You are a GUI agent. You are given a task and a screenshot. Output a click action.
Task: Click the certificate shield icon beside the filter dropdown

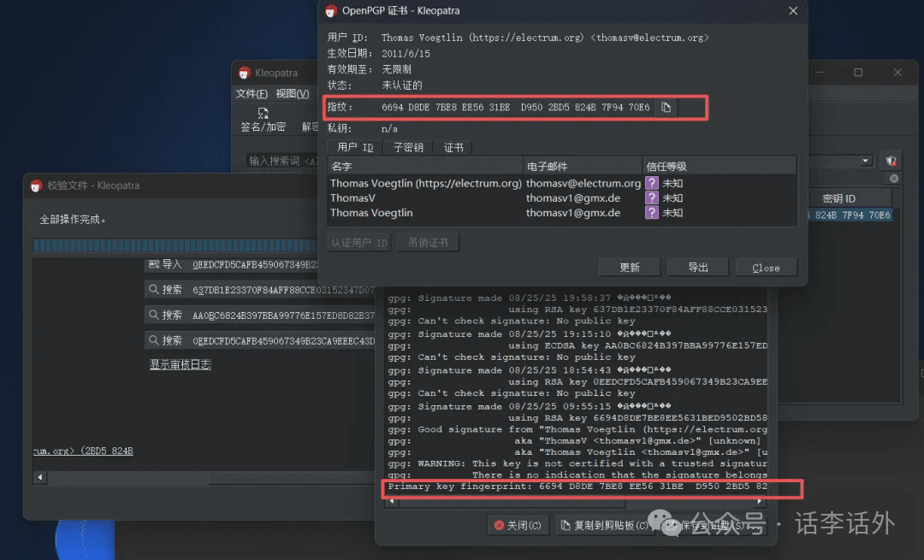[891, 161]
